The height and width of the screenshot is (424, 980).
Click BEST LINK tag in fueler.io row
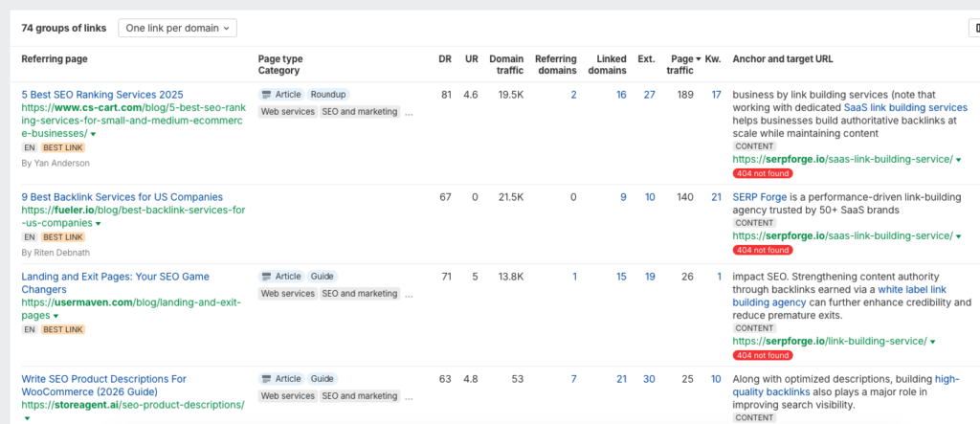click(x=63, y=237)
